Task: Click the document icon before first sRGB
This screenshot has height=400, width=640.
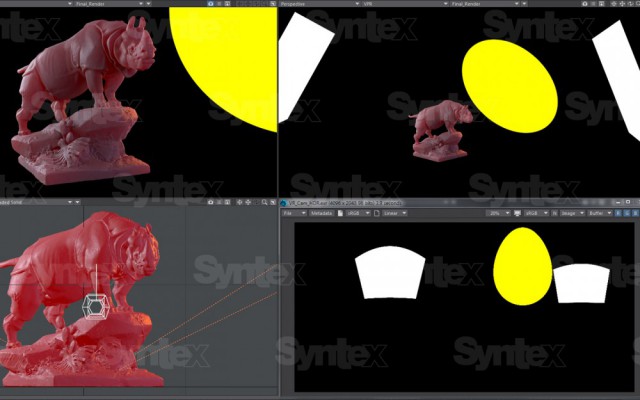Action: pos(340,213)
